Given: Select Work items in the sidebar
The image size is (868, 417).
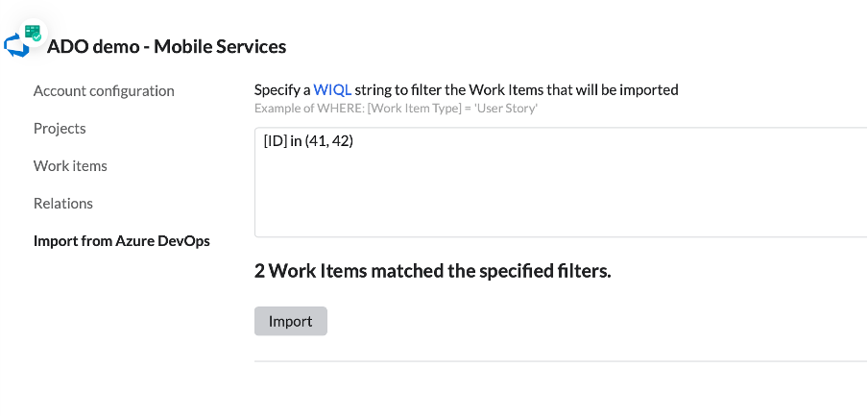Looking at the screenshot, I should pyautogui.click(x=70, y=166).
